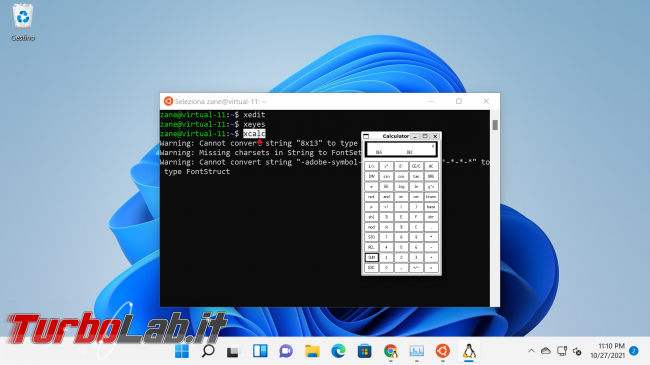Image resolution: width=650 pixels, height=365 pixels.
Task: Launch Microsoft Edge from the taskbar
Action: click(x=338, y=351)
